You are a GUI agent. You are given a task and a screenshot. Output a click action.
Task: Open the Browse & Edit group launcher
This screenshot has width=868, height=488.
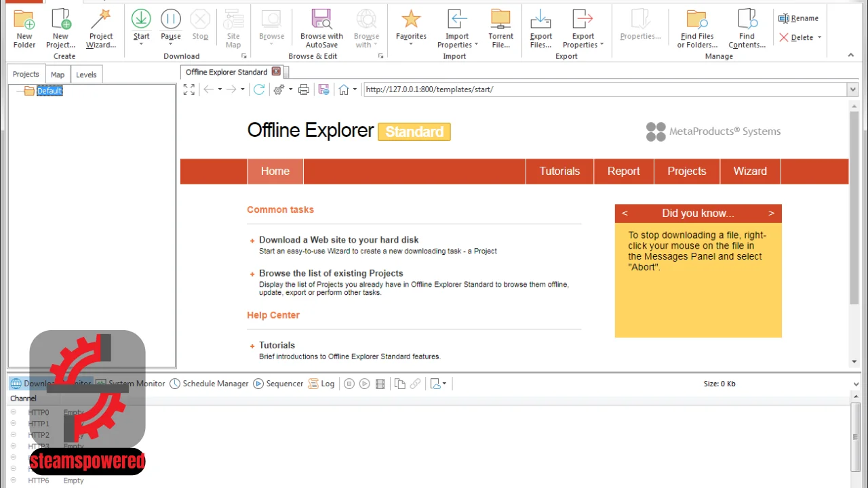[380, 56]
